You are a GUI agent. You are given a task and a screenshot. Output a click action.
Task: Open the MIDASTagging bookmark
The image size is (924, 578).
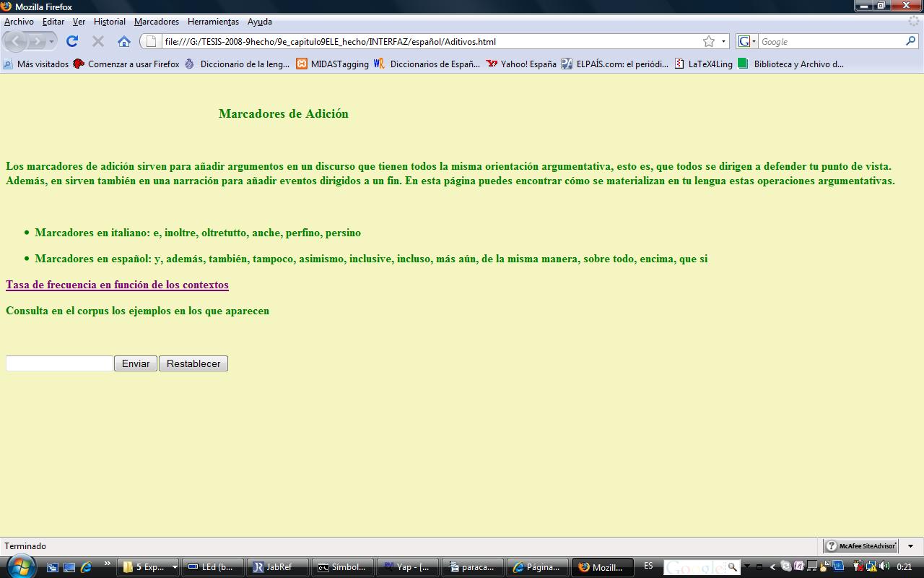point(332,64)
